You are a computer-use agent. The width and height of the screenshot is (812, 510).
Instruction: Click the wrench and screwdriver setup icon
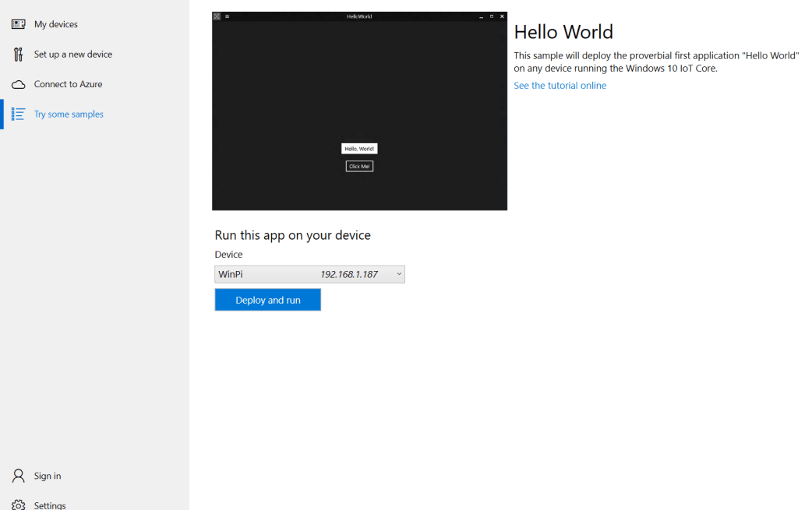pos(18,54)
